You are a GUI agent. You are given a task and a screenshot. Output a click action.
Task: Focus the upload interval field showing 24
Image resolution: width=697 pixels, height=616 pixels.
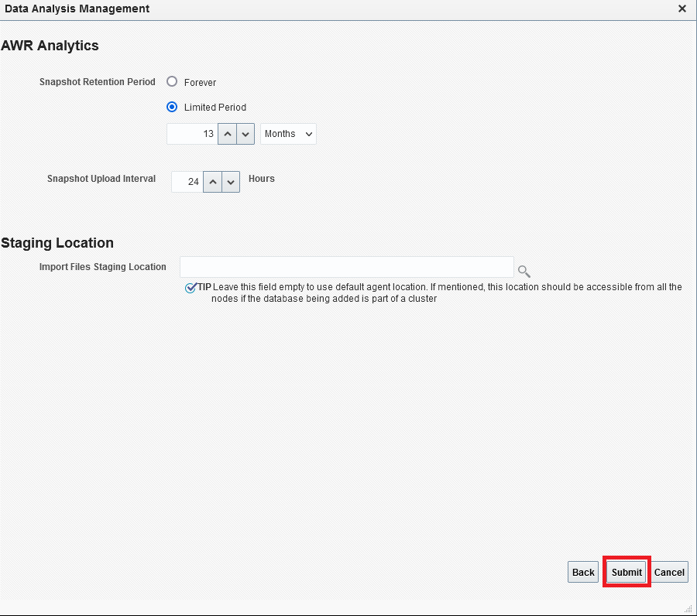coord(187,182)
